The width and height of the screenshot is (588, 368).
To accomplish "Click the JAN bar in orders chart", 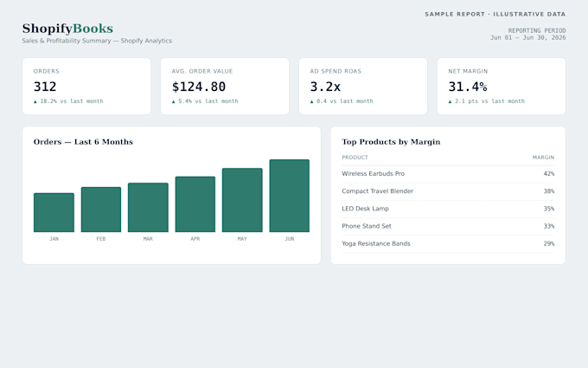I will pyautogui.click(x=54, y=212).
